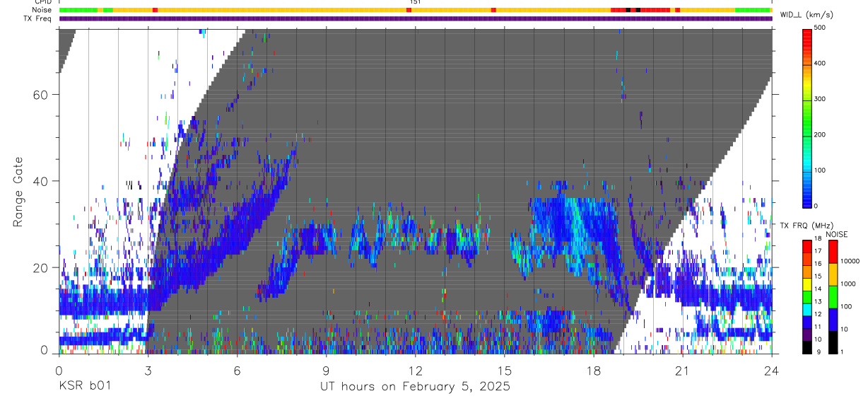Pick the blue block of the NOISE legend

coord(833,320)
